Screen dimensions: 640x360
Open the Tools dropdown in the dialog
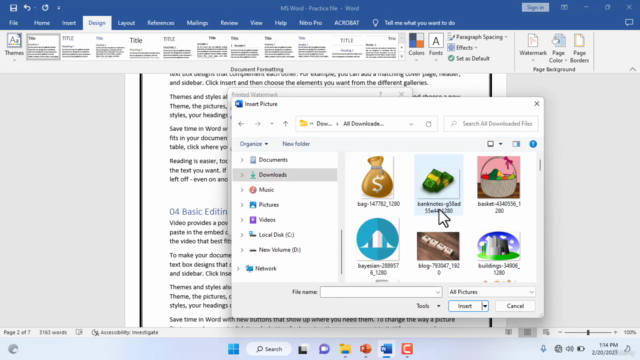point(428,306)
